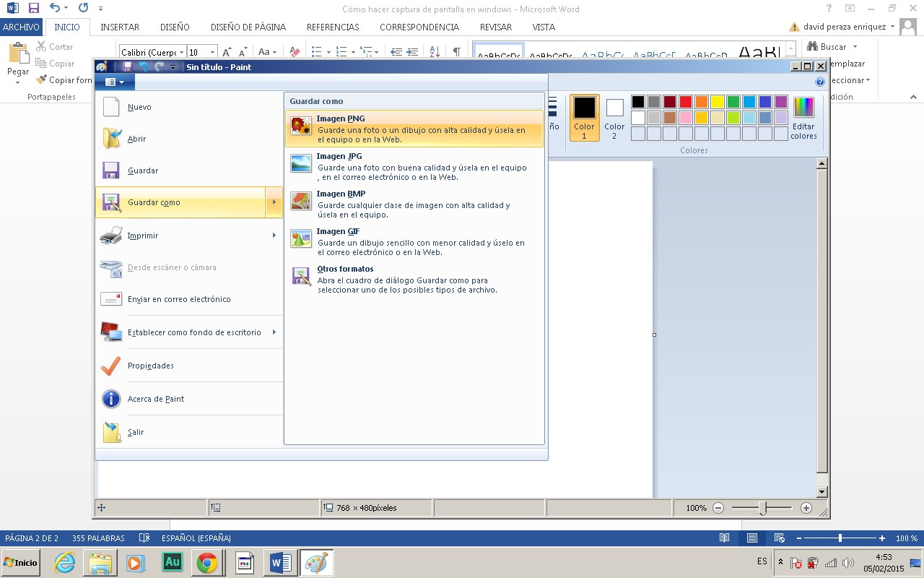Click the bullet list icon in Word
Screen dimensions: 924x578
point(316,52)
